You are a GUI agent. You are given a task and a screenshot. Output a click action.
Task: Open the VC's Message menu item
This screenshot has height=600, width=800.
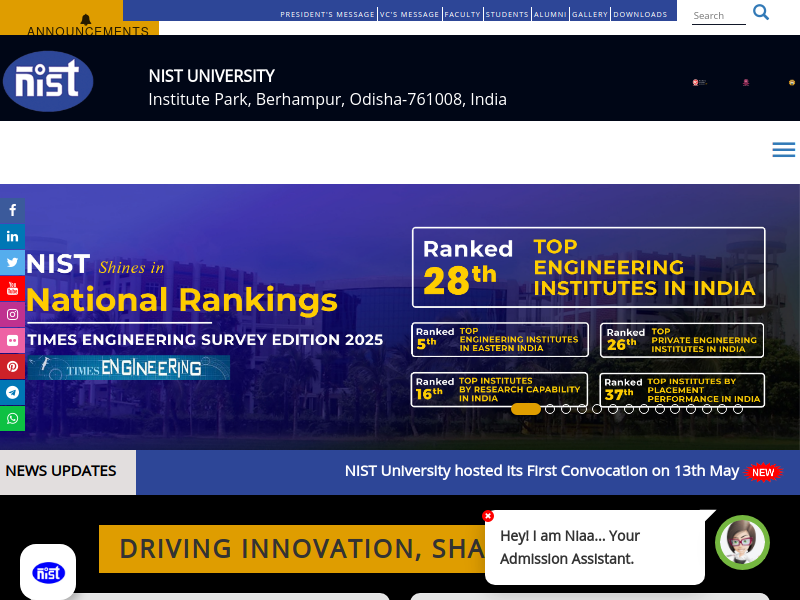coord(409,14)
